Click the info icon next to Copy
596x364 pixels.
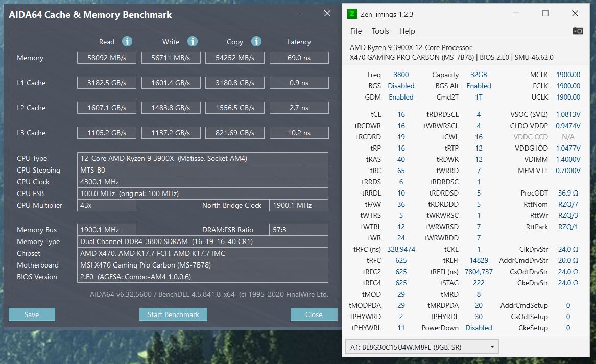(x=256, y=41)
